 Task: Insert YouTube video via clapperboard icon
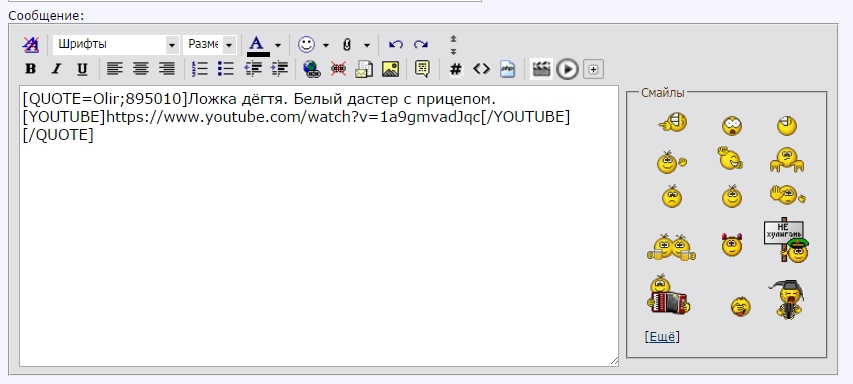tap(541, 69)
